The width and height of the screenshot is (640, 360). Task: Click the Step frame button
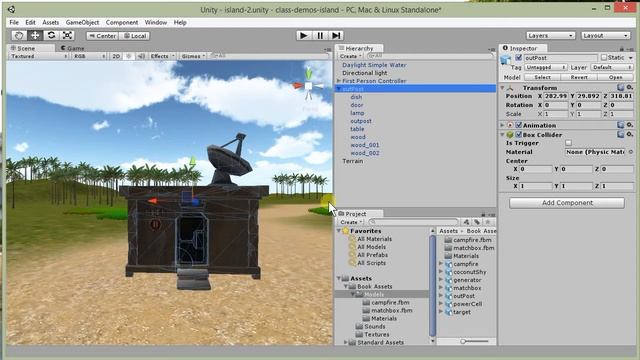[x=336, y=36]
